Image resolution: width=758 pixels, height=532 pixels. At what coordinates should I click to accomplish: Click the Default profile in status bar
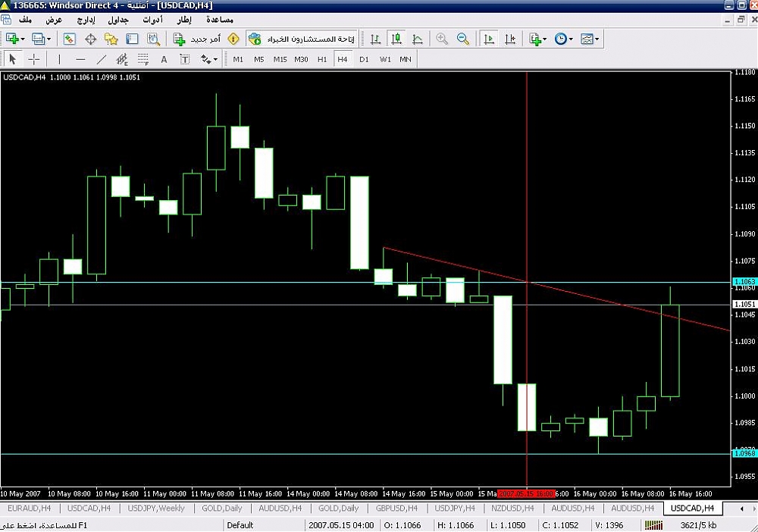(240, 525)
